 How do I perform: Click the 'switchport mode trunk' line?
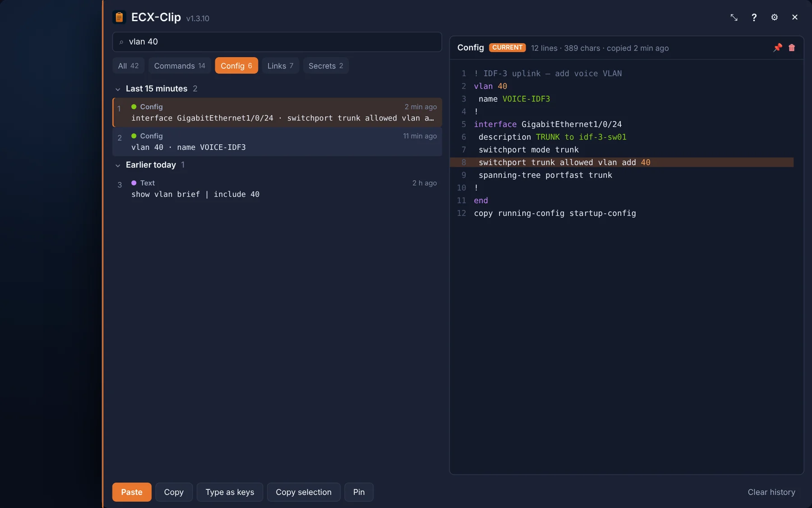point(529,149)
